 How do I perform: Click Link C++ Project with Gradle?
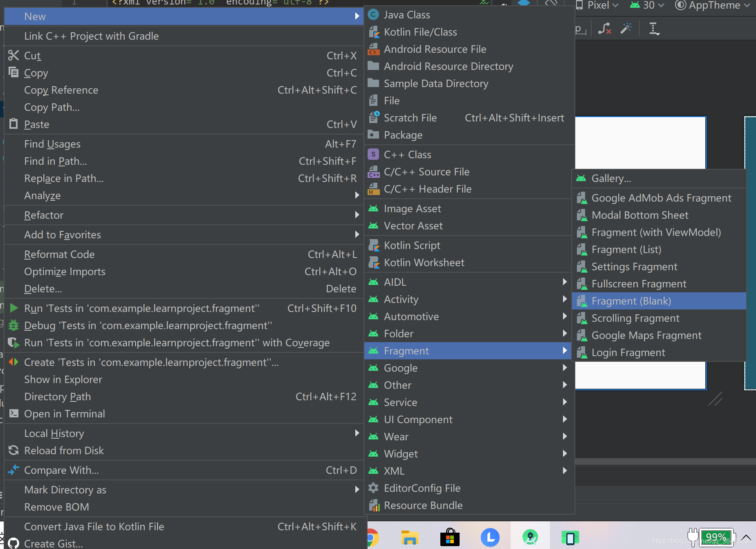(184, 36)
